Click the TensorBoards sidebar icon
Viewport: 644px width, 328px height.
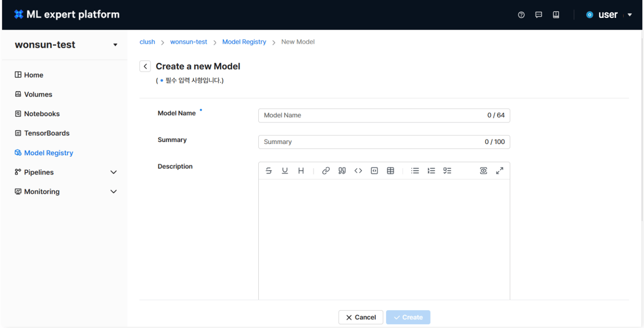click(18, 133)
